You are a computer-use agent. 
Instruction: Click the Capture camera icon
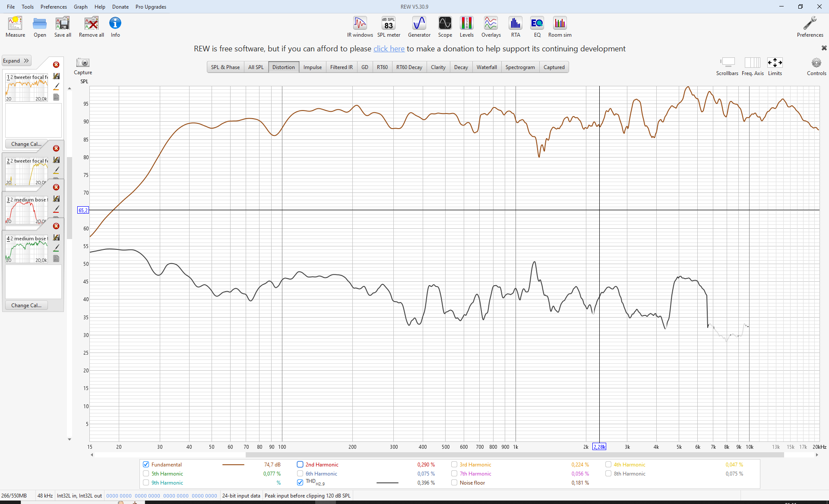coord(82,63)
